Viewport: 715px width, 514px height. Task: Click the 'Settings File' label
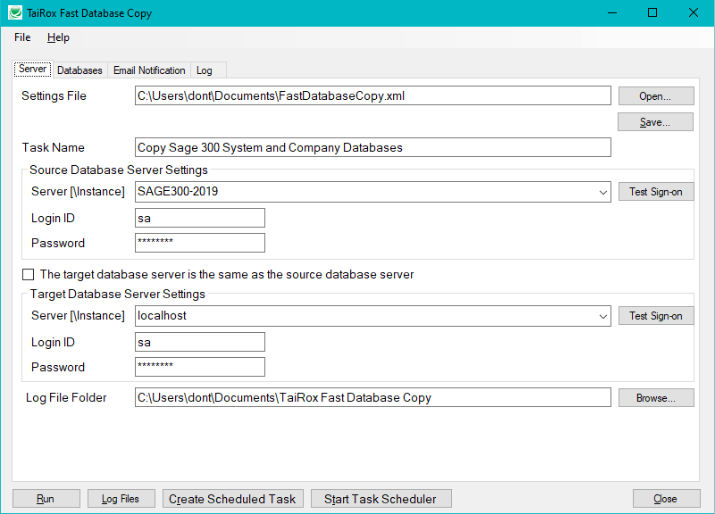pos(54,96)
